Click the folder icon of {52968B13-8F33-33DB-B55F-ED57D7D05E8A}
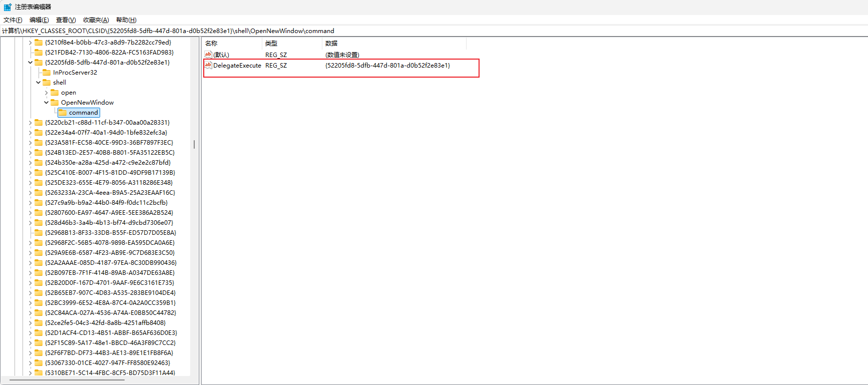 (x=39, y=233)
